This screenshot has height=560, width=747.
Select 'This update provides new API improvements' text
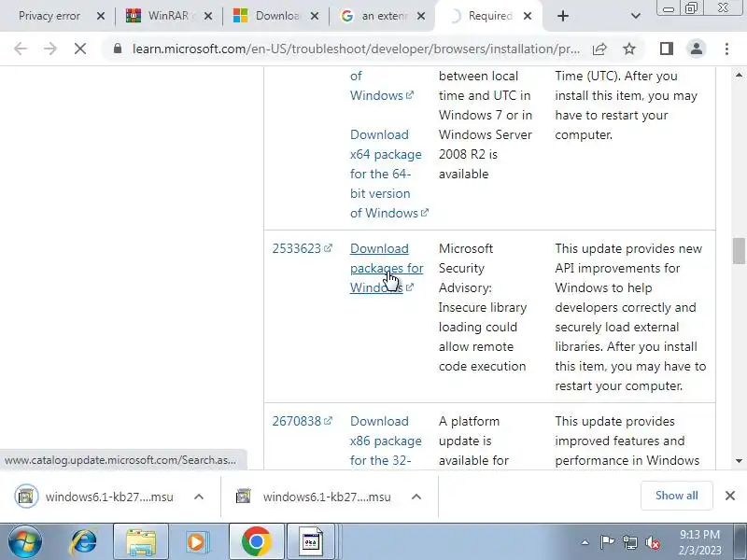pos(630,317)
